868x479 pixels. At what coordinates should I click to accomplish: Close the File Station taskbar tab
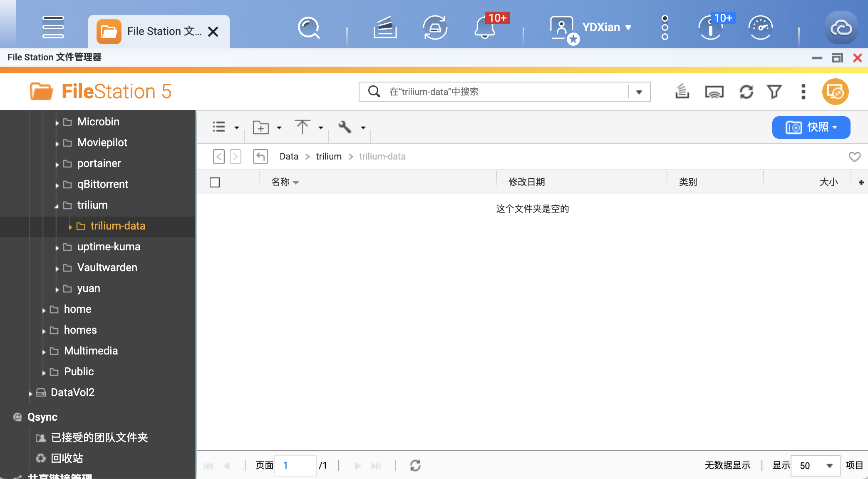tap(213, 32)
